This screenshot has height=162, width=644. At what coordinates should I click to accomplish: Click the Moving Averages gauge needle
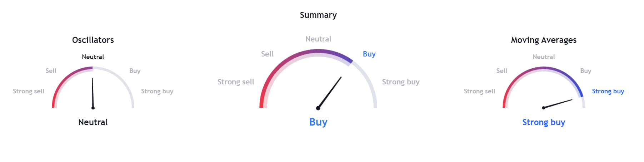click(558, 104)
